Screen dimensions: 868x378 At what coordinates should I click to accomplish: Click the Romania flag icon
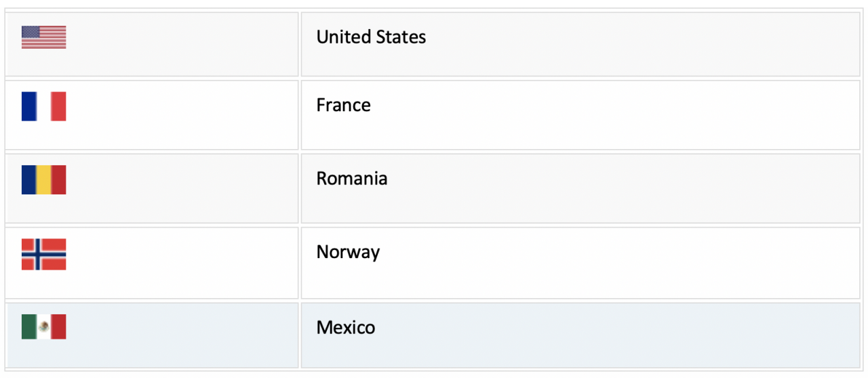(x=43, y=180)
